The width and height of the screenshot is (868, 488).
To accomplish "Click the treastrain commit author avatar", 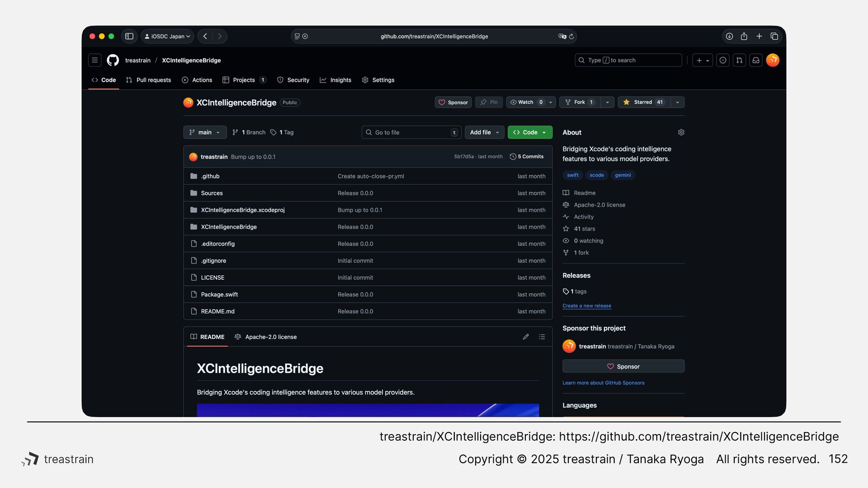I will tap(193, 157).
